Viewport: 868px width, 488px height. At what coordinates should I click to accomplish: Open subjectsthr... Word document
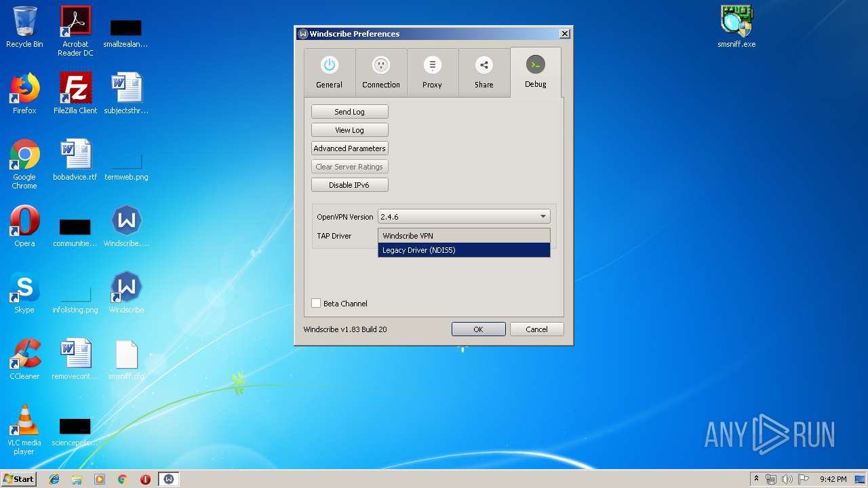(126, 94)
